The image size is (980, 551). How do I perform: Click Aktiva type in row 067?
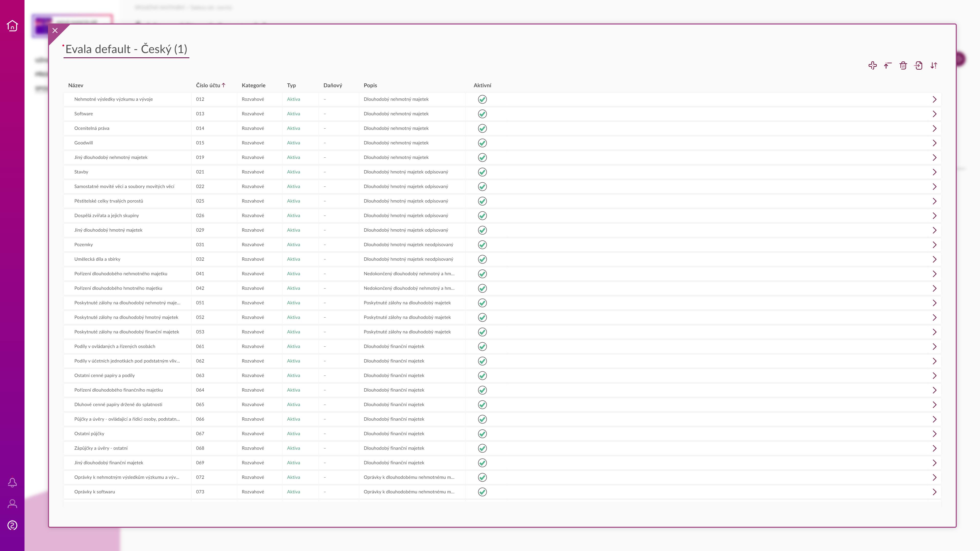(293, 433)
